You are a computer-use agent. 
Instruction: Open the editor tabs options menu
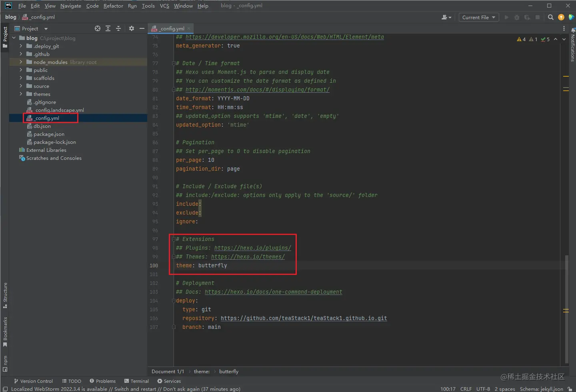coord(564,28)
